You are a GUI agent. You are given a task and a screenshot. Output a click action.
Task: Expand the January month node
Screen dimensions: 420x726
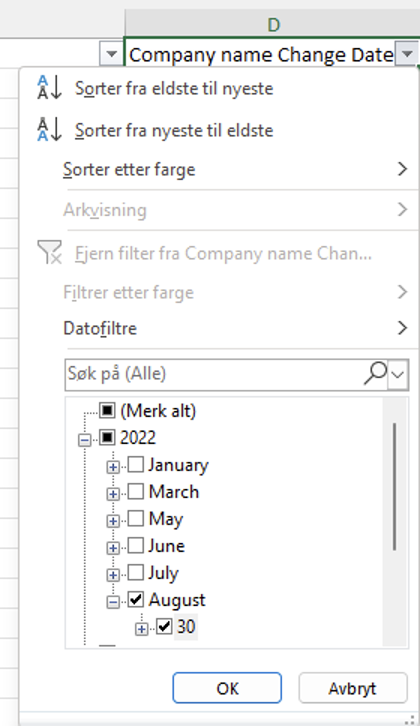[x=113, y=467]
